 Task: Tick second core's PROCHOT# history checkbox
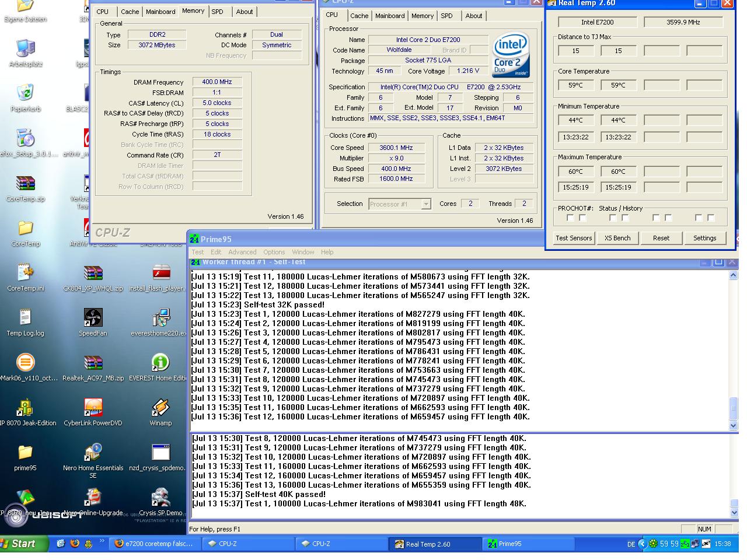625,218
